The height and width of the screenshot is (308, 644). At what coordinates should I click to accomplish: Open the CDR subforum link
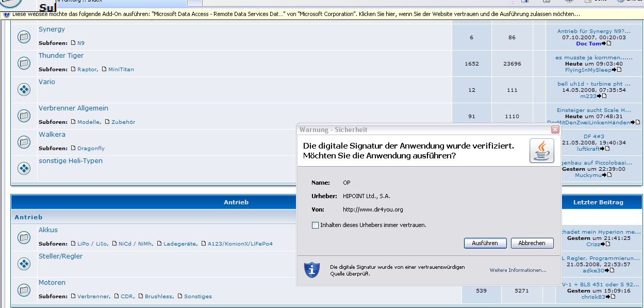pyautogui.click(x=127, y=296)
